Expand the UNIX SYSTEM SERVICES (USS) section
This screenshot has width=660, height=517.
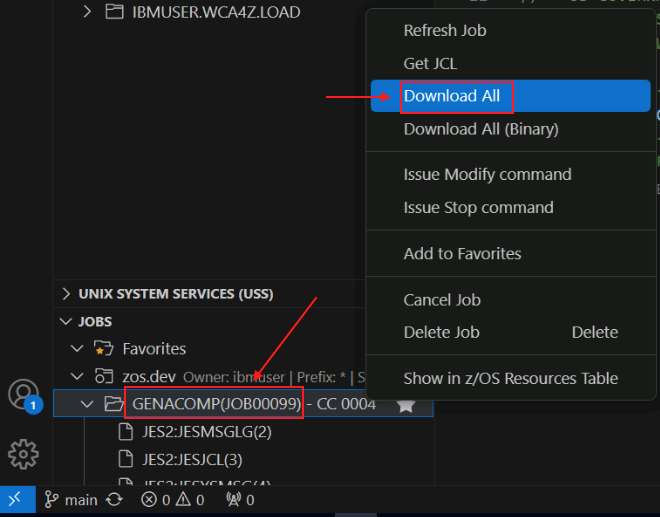pos(66,293)
